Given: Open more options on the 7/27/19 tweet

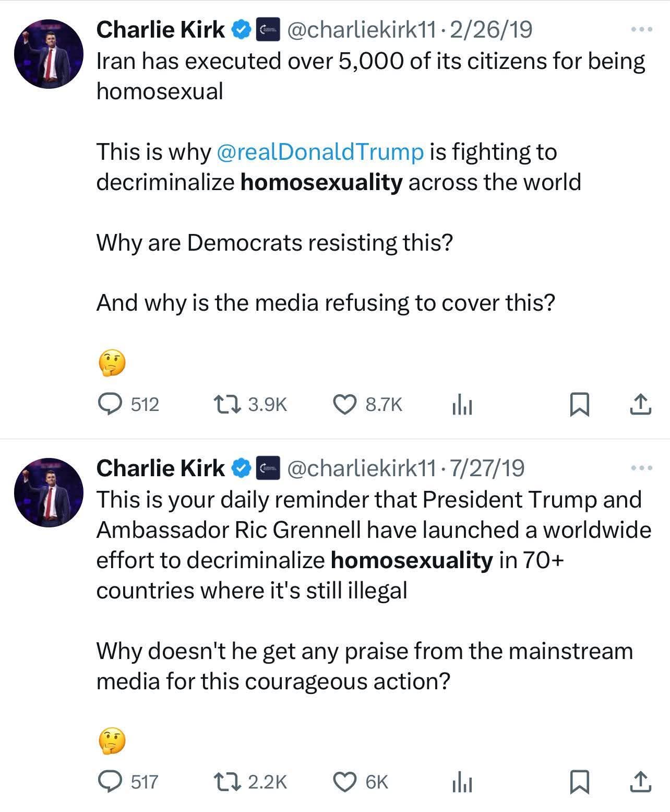Looking at the screenshot, I should coord(641,468).
